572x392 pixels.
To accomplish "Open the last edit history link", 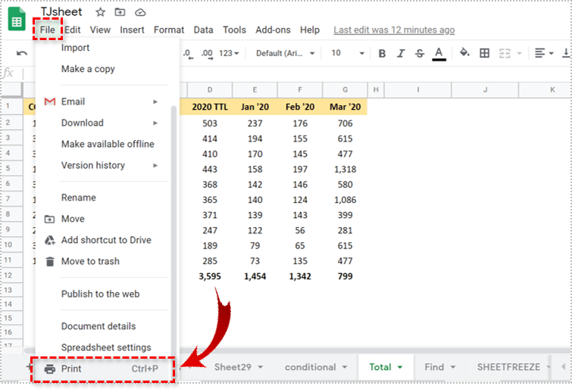I will pos(394,30).
